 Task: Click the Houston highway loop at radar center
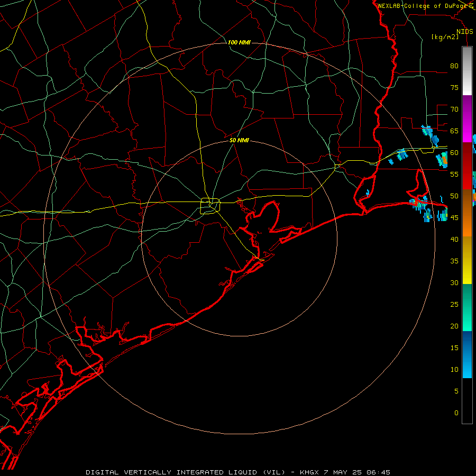210,206
